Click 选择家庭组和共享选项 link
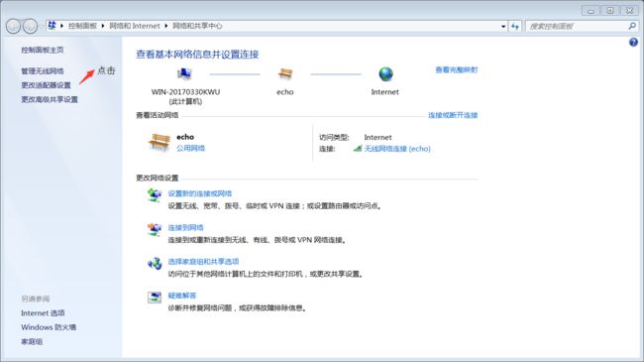 pos(203,261)
